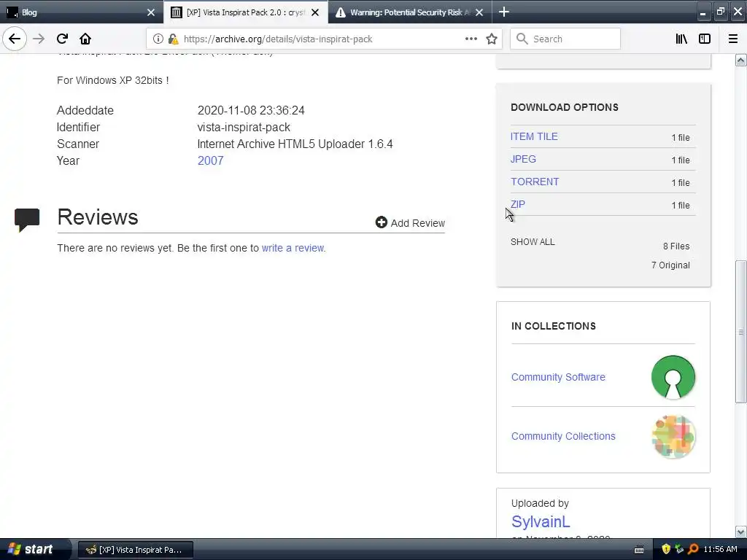Click the magnifier in the search box
The image size is (747, 560).
click(x=522, y=39)
